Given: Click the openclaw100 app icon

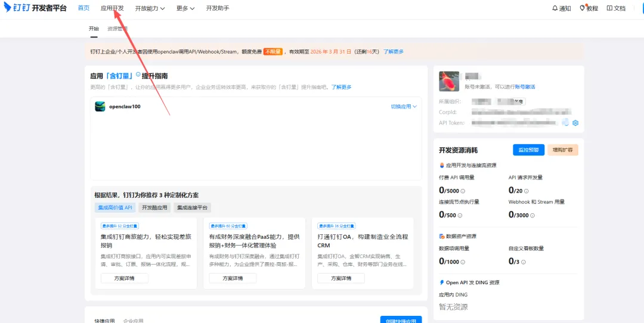Looking at the screenshot, I should coord(100,106).
